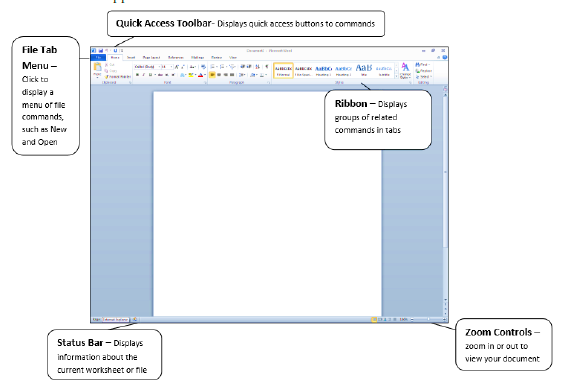Click the Sort icon

click(257, 67)
